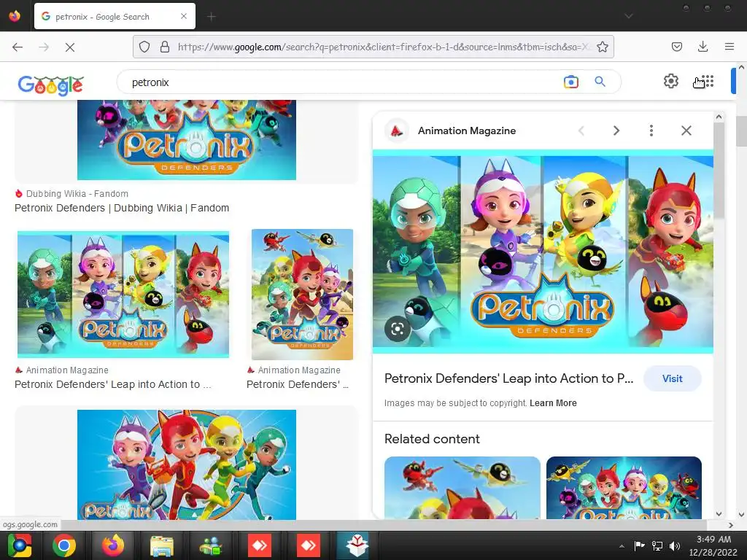Go forward to the next page
The height and width of the screenshot is (560, 747).
point(44,47)
